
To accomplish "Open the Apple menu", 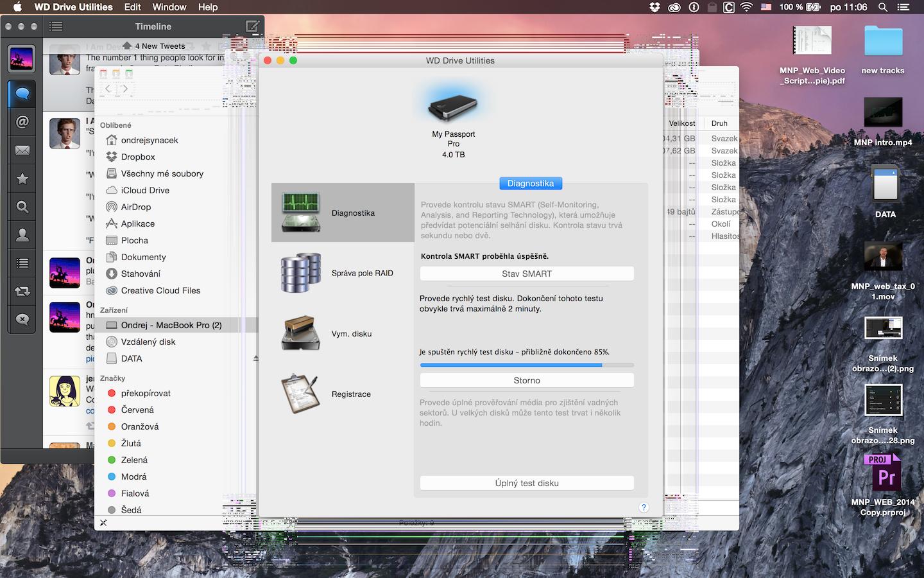I will 17,7.
